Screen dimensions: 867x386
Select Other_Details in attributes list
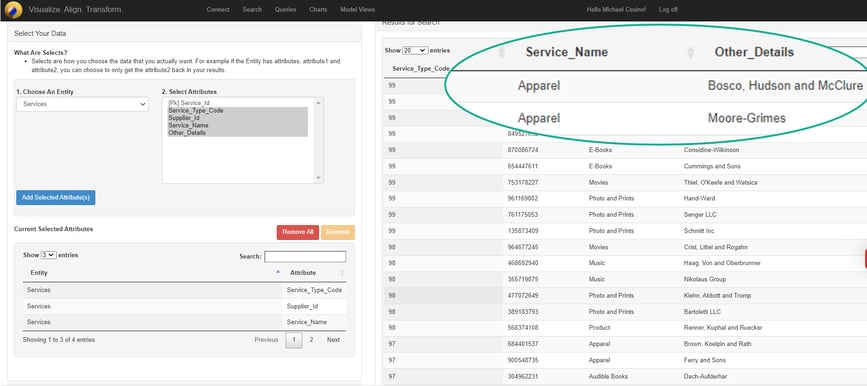coord(238,133)
